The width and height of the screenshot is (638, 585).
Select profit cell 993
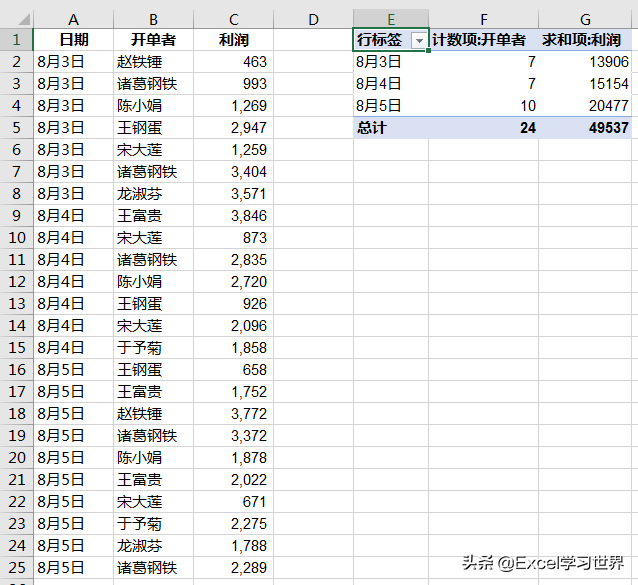pos(234,84)
